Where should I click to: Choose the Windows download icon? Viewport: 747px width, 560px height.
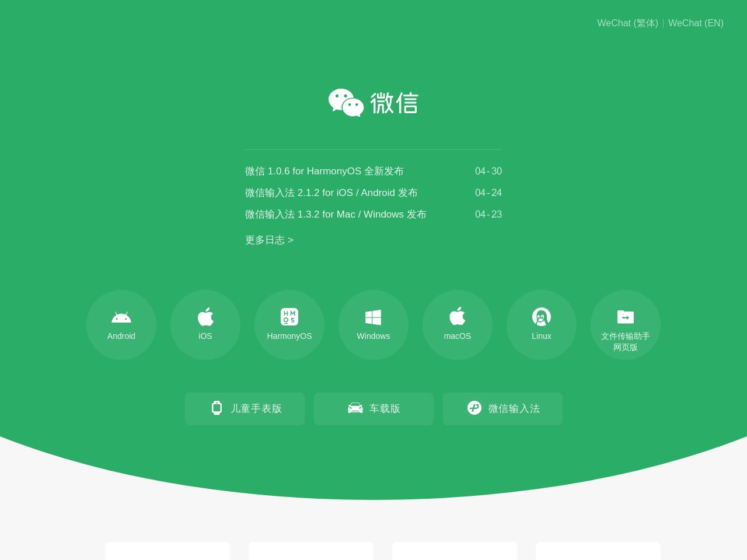(x=373, y=317)
